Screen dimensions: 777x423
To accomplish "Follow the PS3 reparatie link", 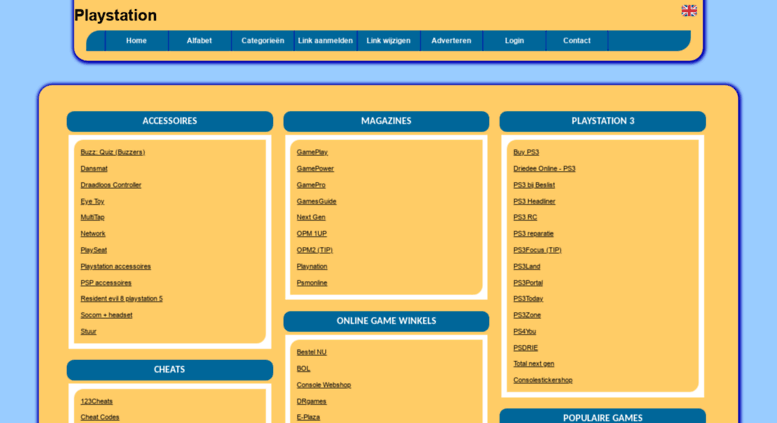I will (x=533, y=233).
